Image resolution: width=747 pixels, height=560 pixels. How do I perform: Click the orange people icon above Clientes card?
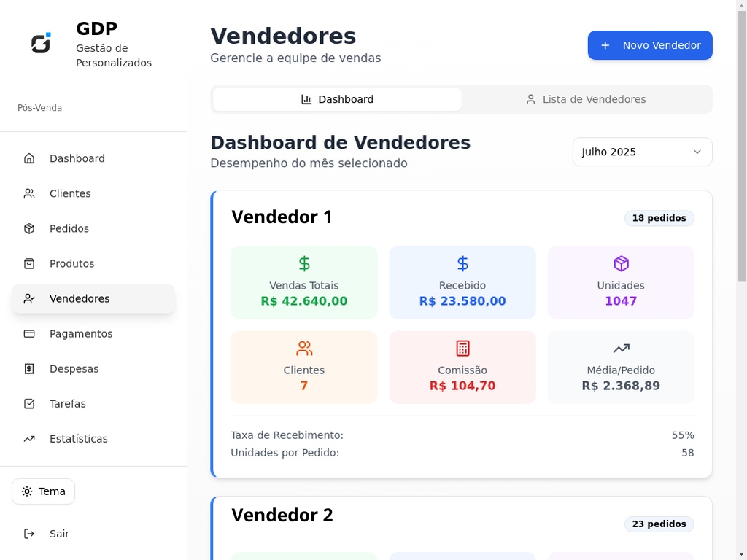coord(304,348)
